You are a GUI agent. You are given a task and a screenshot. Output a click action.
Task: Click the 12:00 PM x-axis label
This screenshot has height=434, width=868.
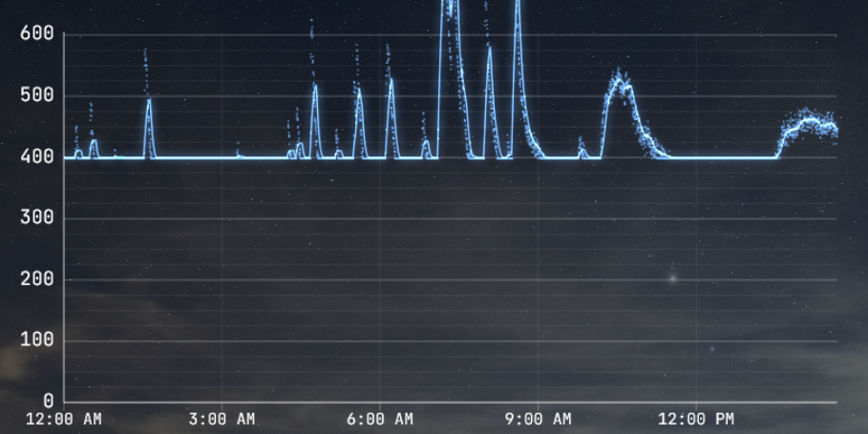[x=696, y=420]
